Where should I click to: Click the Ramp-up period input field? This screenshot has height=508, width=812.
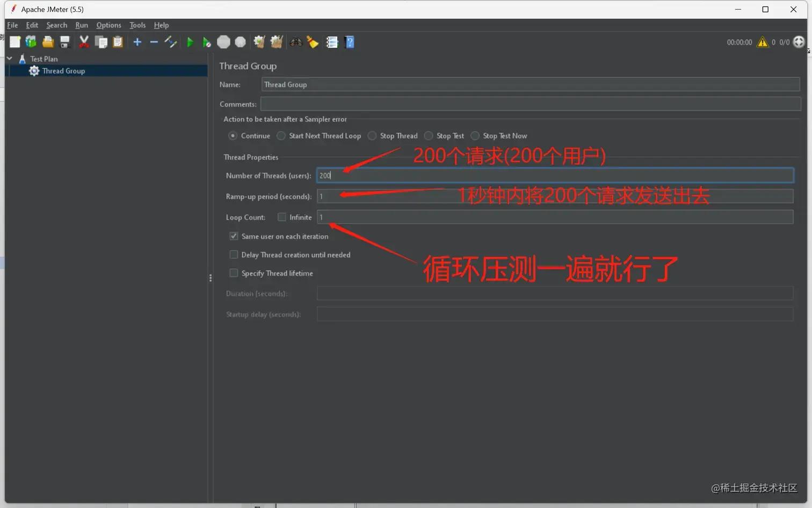[555, 196]
